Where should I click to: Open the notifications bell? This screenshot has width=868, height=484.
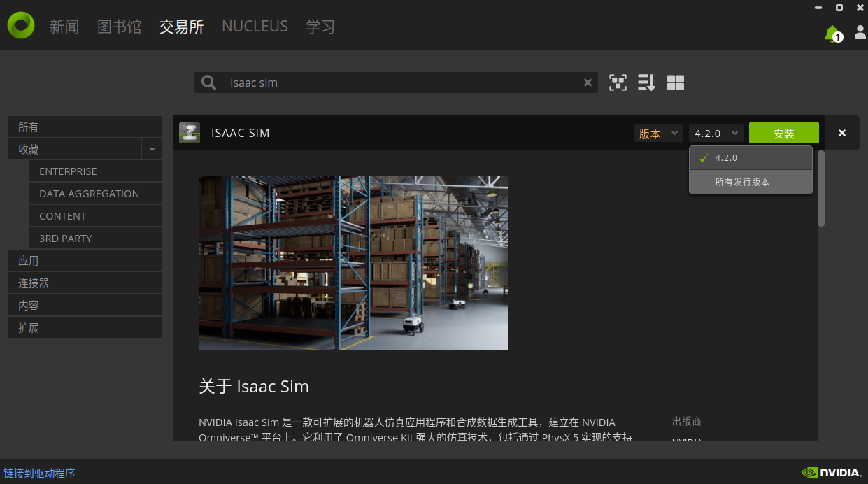pyautogui.click(x=832, y=34)
